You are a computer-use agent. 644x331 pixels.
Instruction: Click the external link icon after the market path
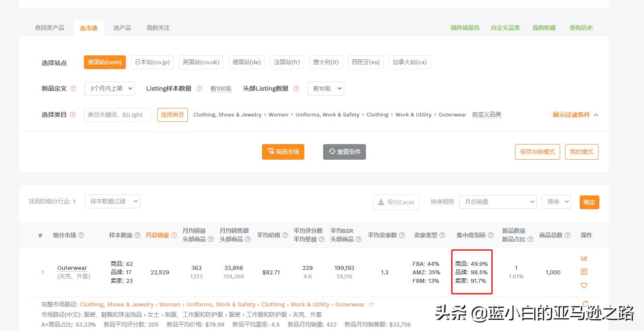(x=370, y=304)
